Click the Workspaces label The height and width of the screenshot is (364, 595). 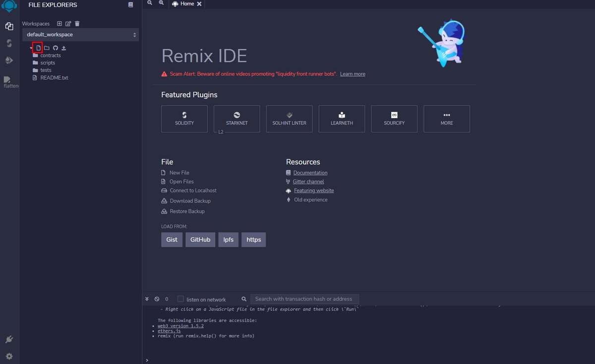coord(36,24)
